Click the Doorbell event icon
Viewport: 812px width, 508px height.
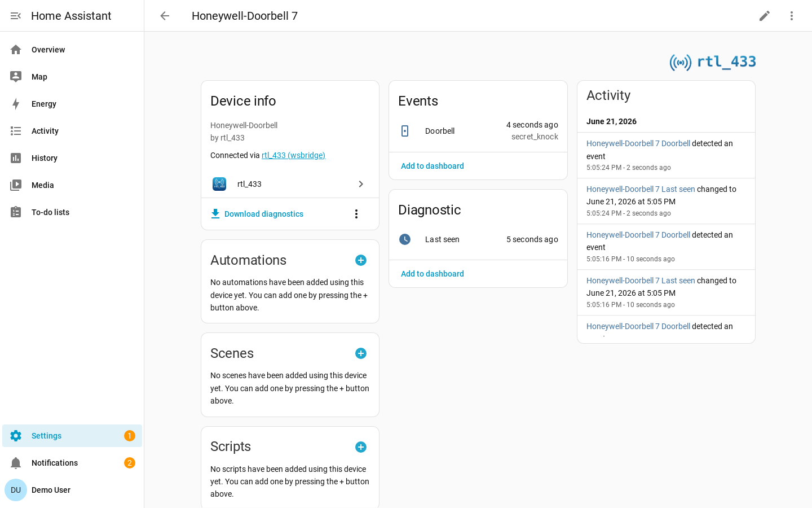405,131
